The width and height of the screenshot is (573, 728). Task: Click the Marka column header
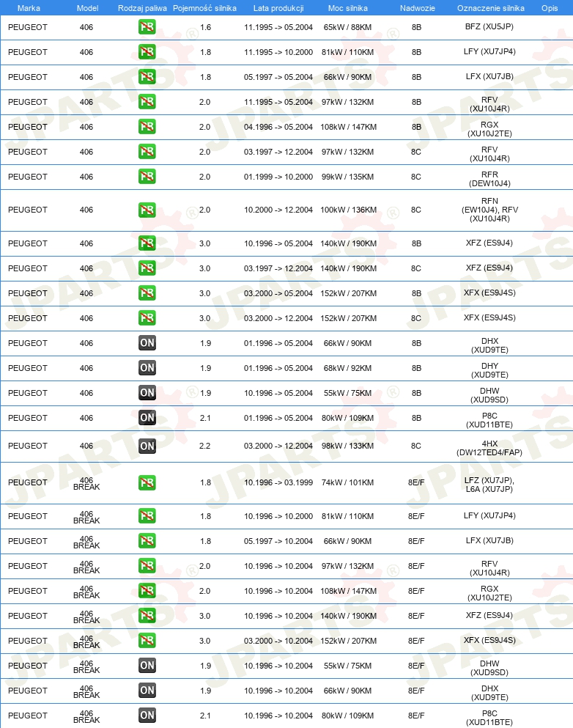[29, 8]
